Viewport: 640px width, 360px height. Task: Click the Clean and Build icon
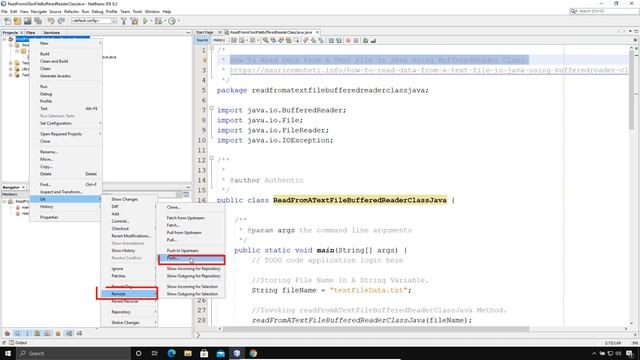134,21
